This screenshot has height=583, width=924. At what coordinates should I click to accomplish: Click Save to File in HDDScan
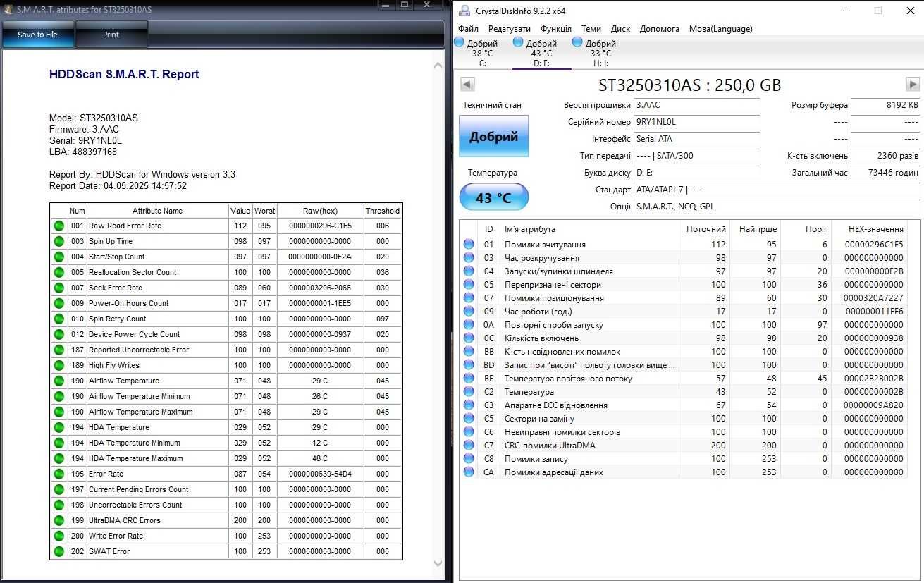click(38, 35)
